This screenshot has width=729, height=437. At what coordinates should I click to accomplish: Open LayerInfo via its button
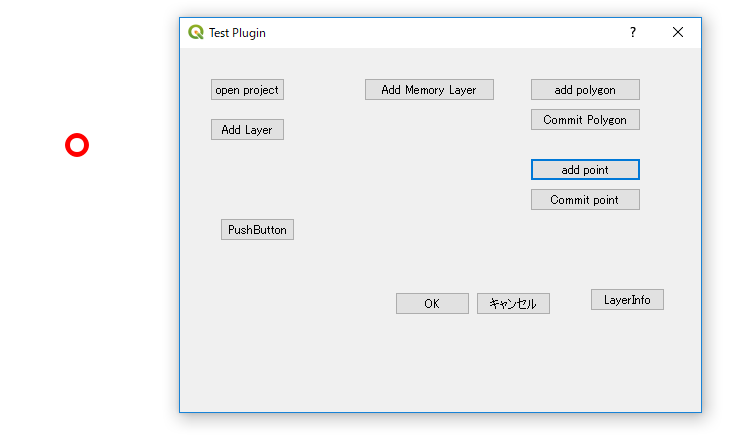click(627, 299)
